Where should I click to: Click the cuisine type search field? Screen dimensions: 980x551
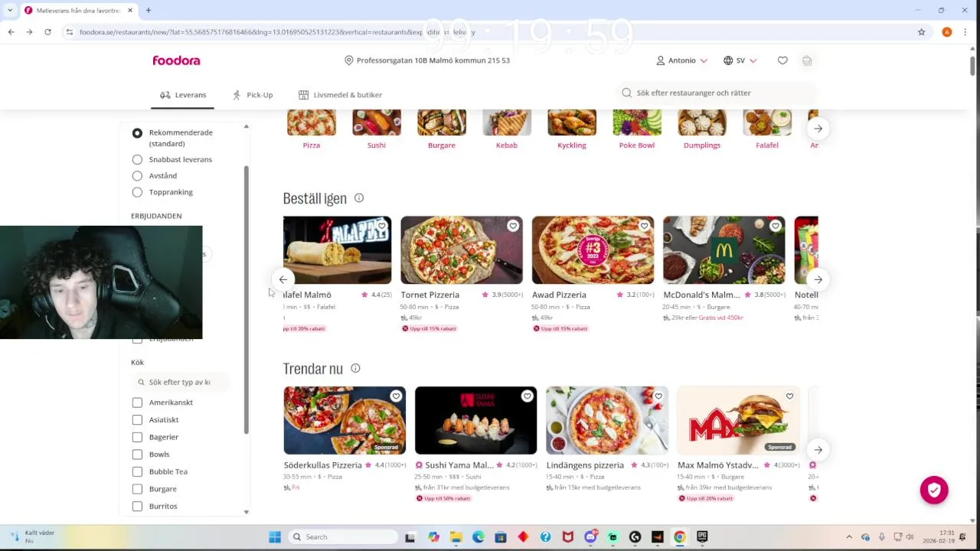[181, 382]
